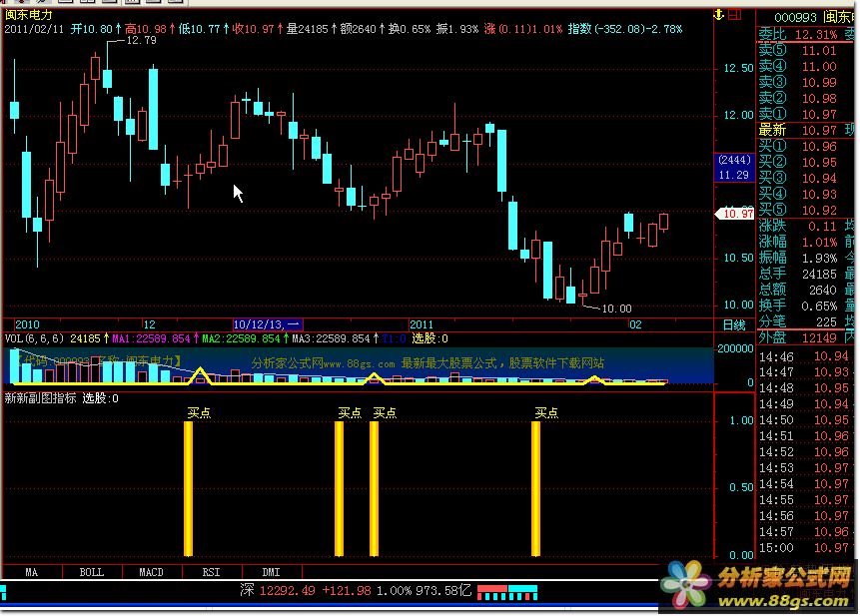860x616 pixels.
Task: Select the 14:57 trade tick row
Action: 804,531
